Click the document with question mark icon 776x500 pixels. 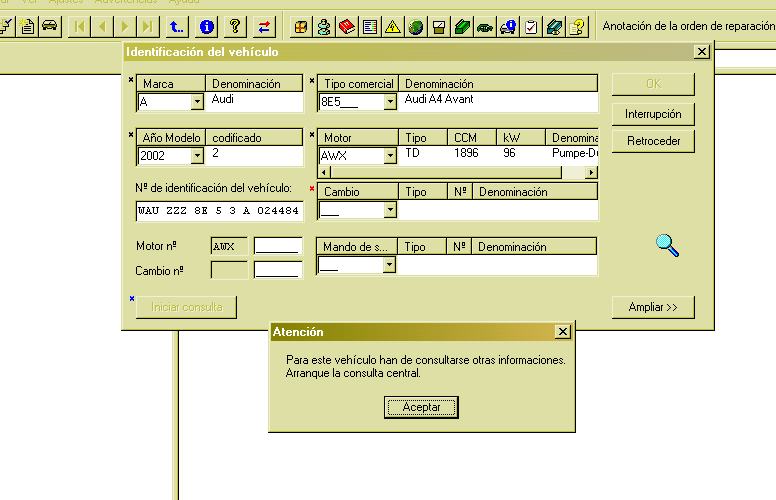click(577, 27)
